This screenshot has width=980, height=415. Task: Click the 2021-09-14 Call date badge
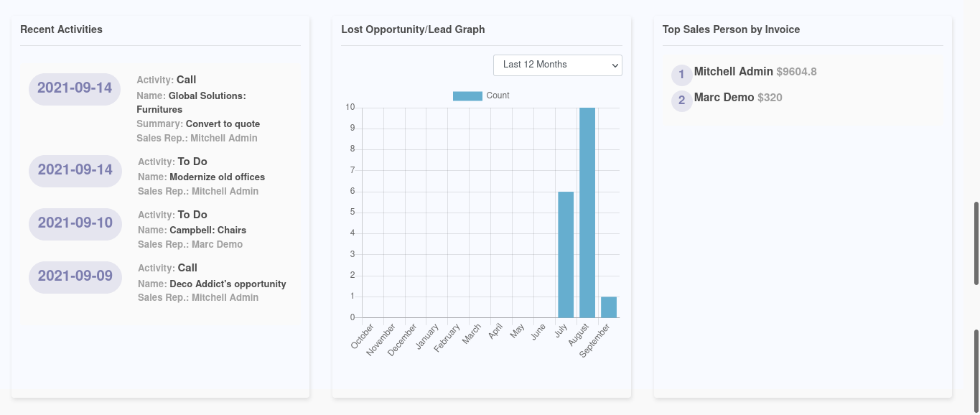pyautogui.click(x=75, y=88)
